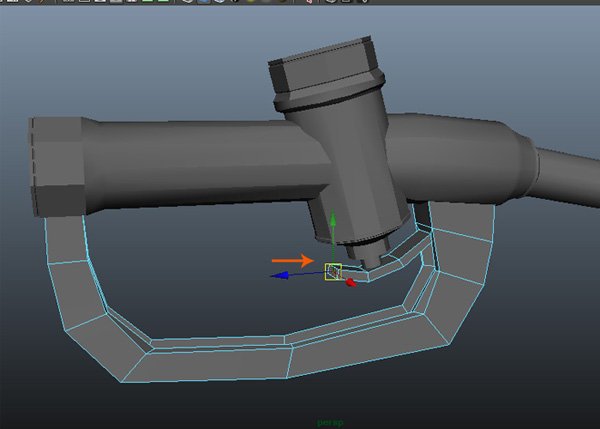Click the green Y-axis arrow of the move manipulator
The image size is (600, 429).
tap(333, 218)
